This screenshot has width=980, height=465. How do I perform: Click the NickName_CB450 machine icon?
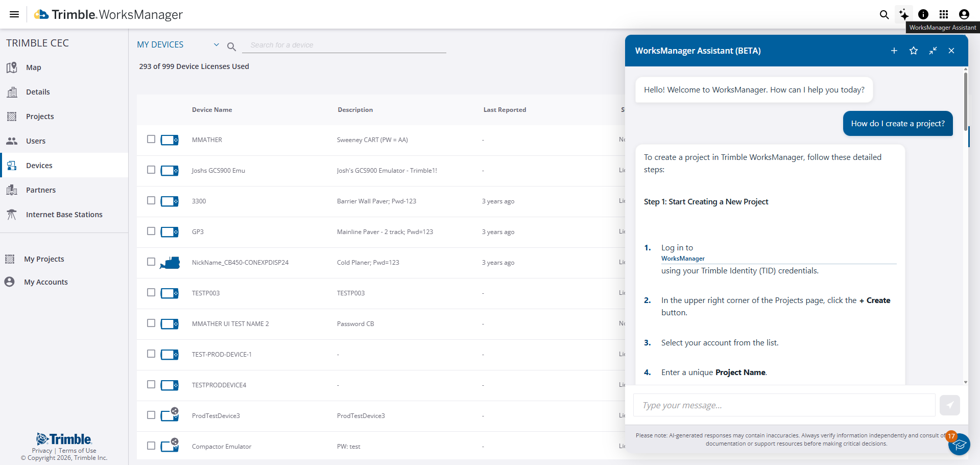170,263
